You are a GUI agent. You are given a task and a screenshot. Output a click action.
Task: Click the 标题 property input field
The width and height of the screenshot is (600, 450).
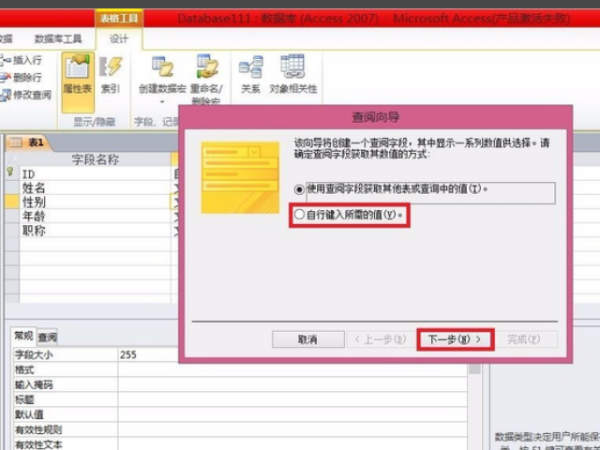(x=293, y=399)
